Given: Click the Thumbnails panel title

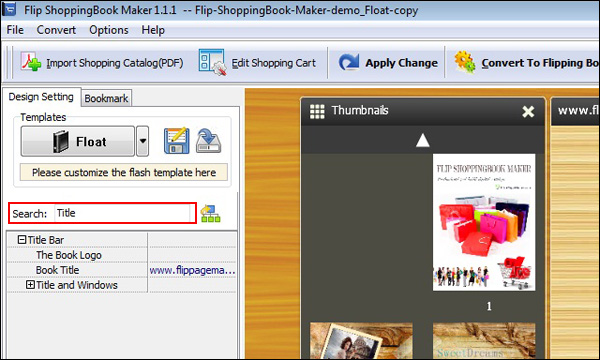Looking at the screenshot, I should (x=360, y=111).
